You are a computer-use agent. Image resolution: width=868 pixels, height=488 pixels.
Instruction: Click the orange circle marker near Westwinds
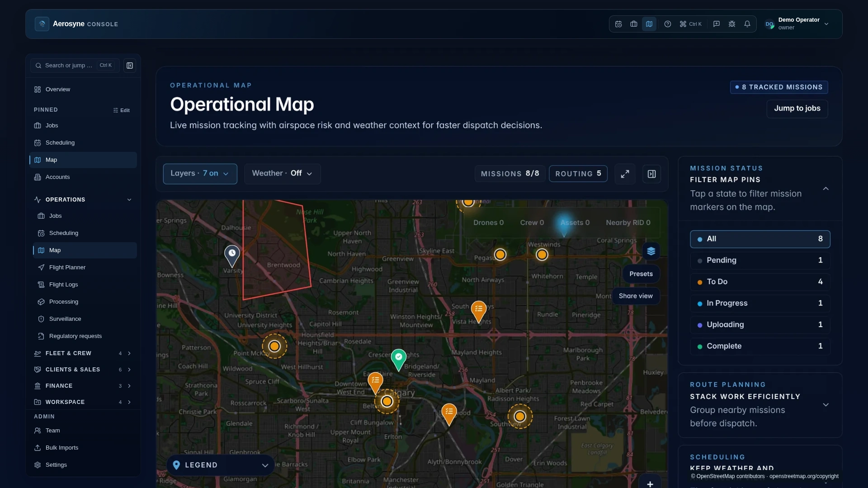point(542,255)
